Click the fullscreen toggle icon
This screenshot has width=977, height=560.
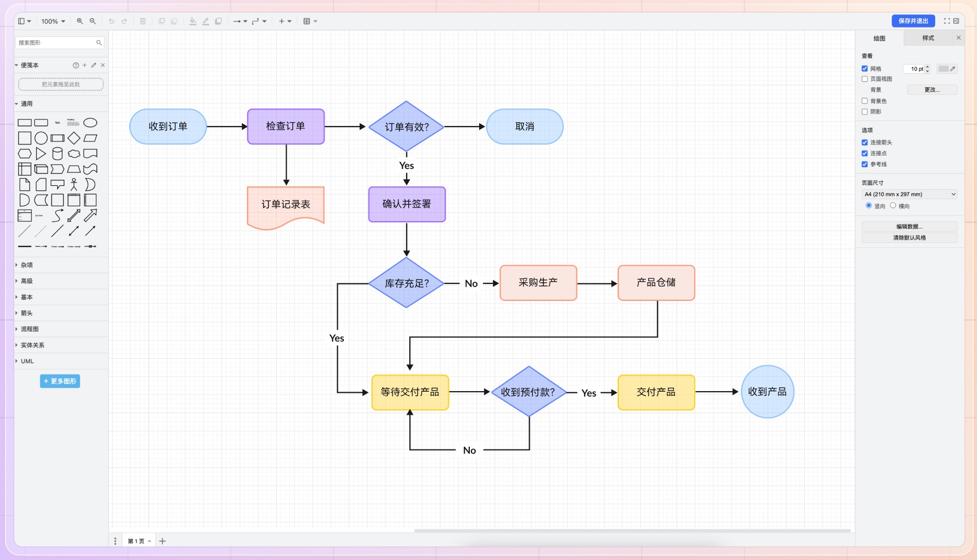(x=947, y=21)
